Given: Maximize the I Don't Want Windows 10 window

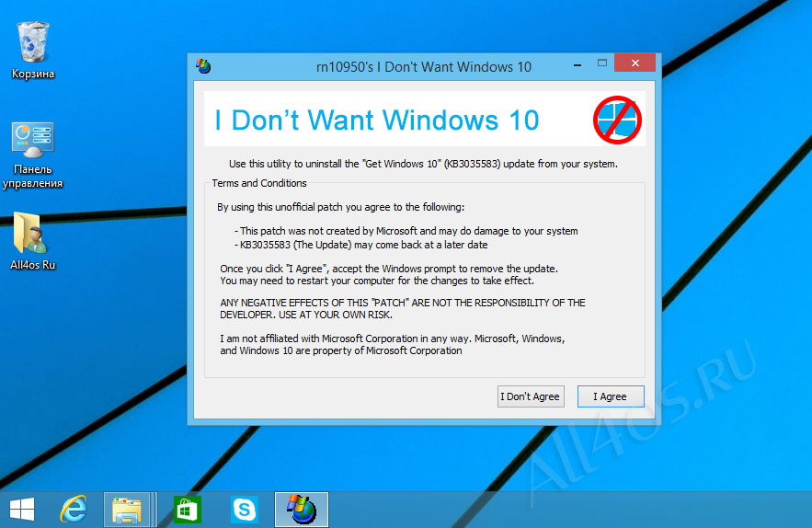Looking at the screenshot, I should [601, 63].
